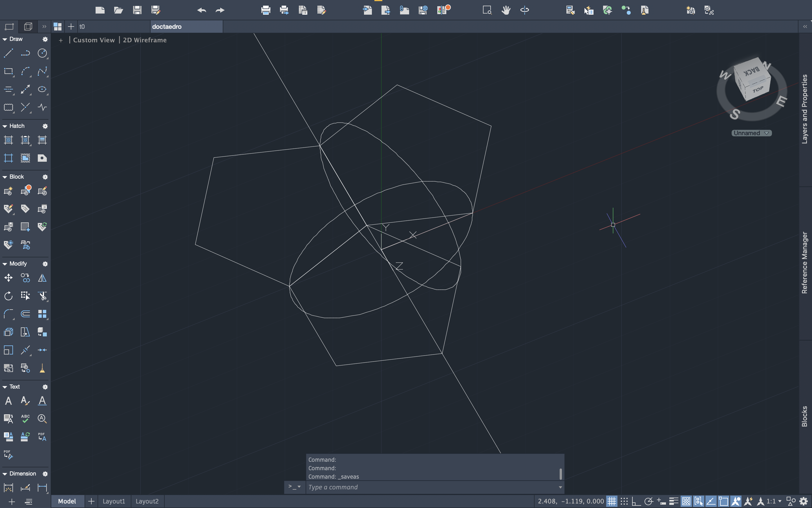This screenshot has height=508, width=812.
Task: Select the Circle draw tool
Action: (42, 53)
